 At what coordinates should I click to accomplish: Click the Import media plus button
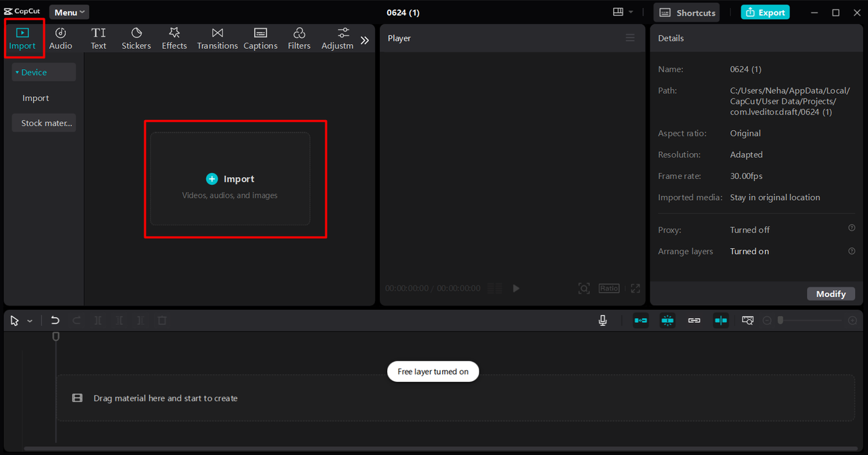[212, 179]
